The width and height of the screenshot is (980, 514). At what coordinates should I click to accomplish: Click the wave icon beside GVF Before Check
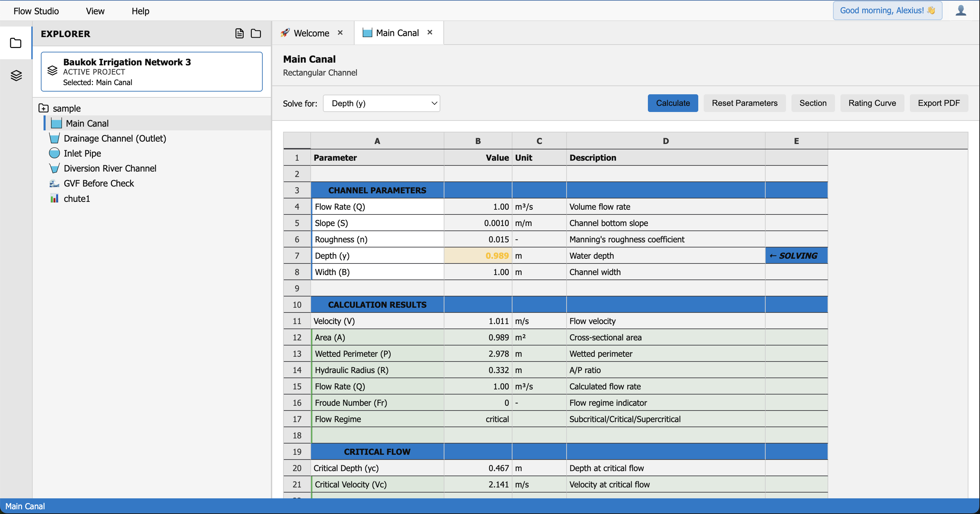click(54, 183)
